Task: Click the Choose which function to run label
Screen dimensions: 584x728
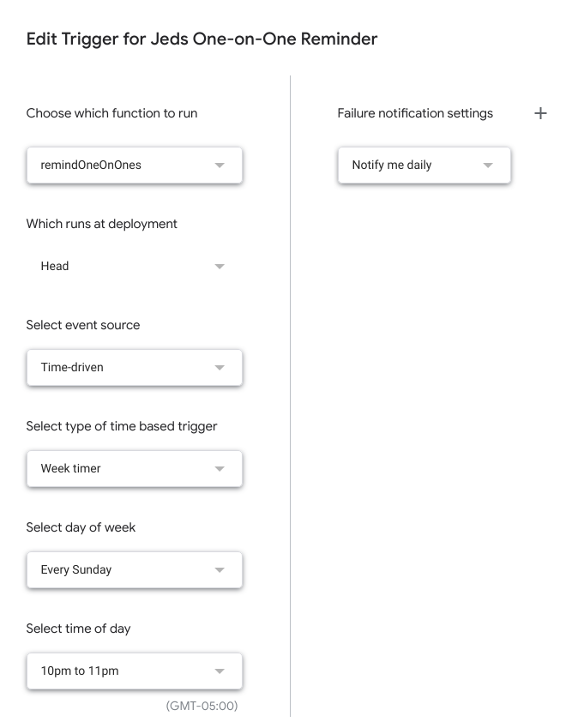Action: (x=111, y=113)
